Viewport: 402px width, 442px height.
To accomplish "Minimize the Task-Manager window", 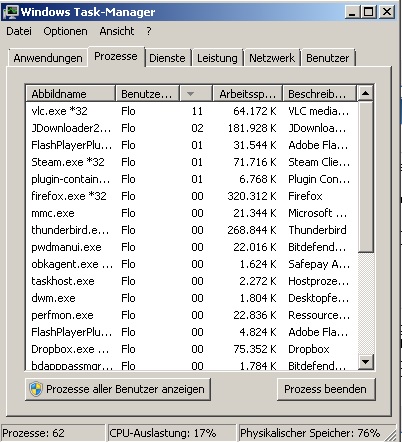I will pyautogui.click(x=352, y=12).
